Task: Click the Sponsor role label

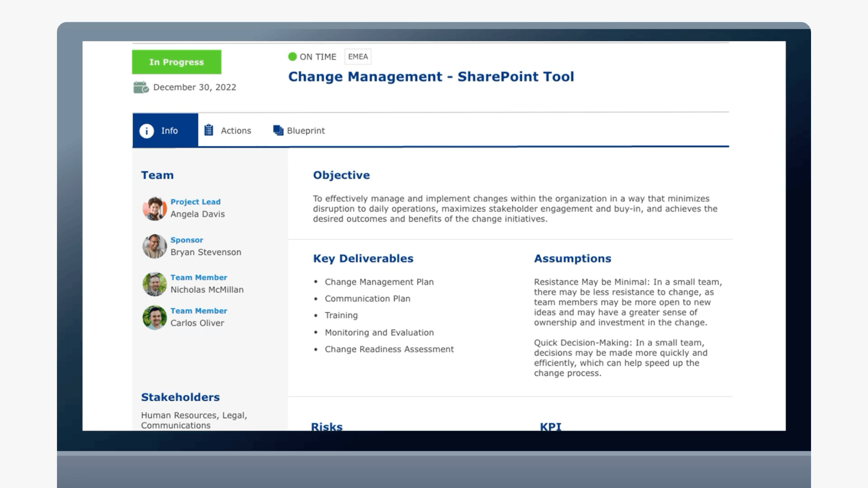Action: (187, 240)
